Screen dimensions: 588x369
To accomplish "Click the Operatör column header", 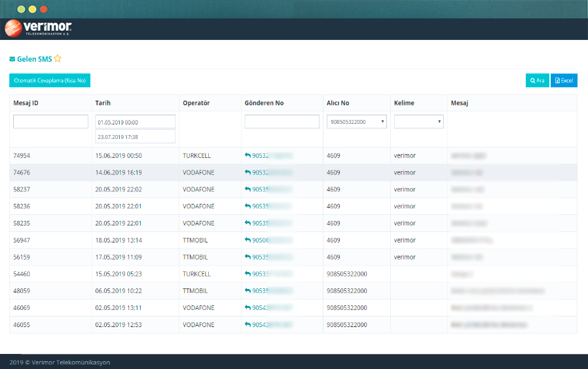I will (196, 103).
